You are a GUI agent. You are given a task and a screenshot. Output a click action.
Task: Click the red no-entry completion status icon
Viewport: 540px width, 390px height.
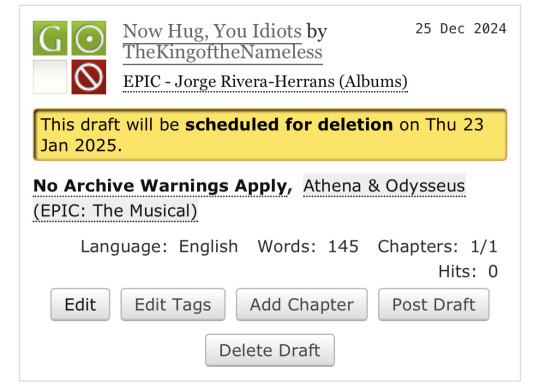coord(89,77)
